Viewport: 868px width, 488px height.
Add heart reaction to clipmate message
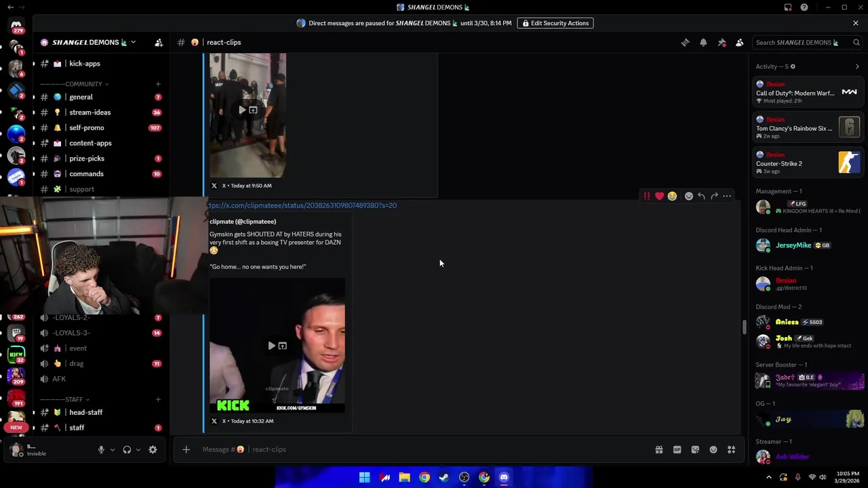(659, 196)
